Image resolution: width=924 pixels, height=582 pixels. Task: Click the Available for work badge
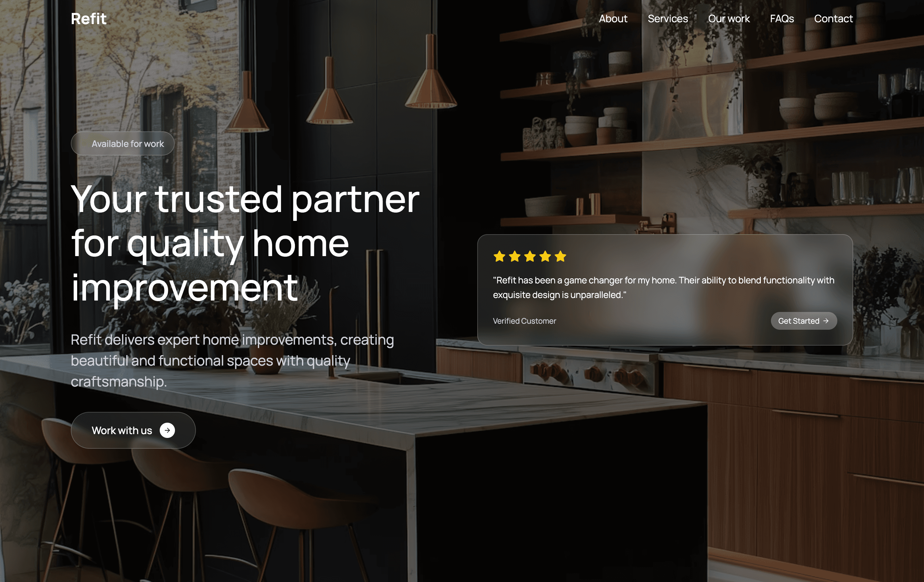pyautogui.click(x=123, y=143)
